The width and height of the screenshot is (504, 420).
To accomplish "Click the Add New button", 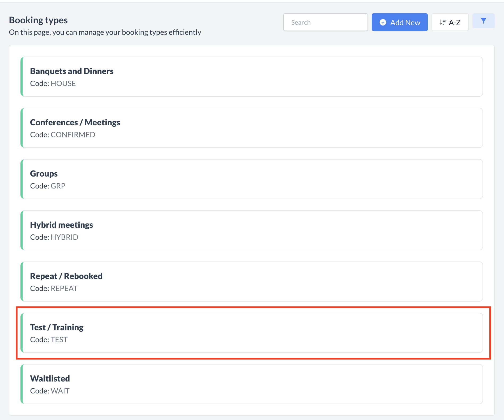I will (x=399, y=22).
